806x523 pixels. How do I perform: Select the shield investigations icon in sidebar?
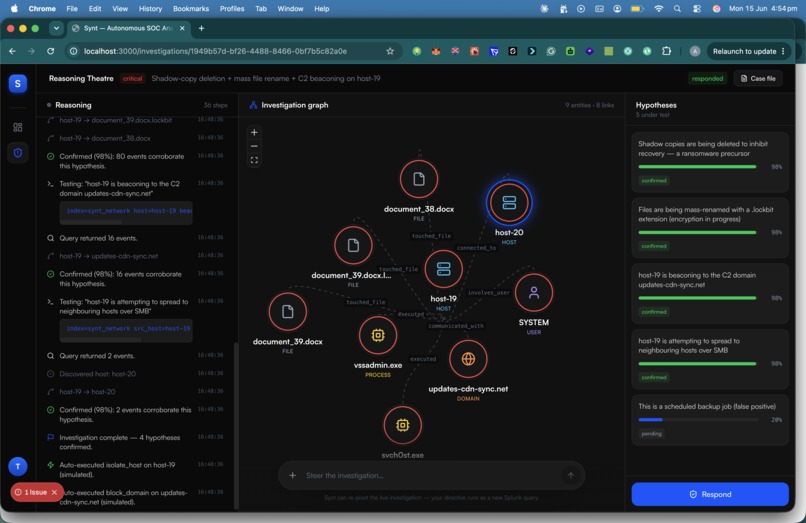pos(17,153)
